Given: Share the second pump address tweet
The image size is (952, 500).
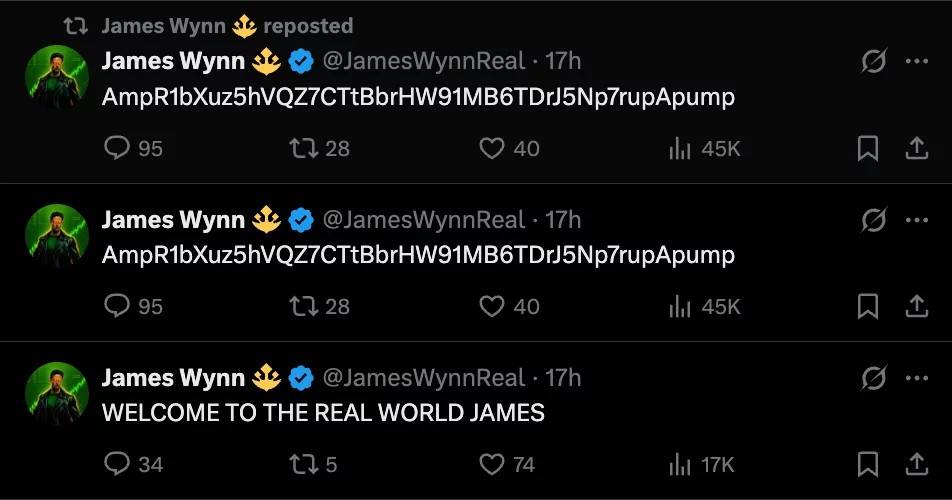Looking at the screenshot, I should pyautogui.click(x=917, y=306).
